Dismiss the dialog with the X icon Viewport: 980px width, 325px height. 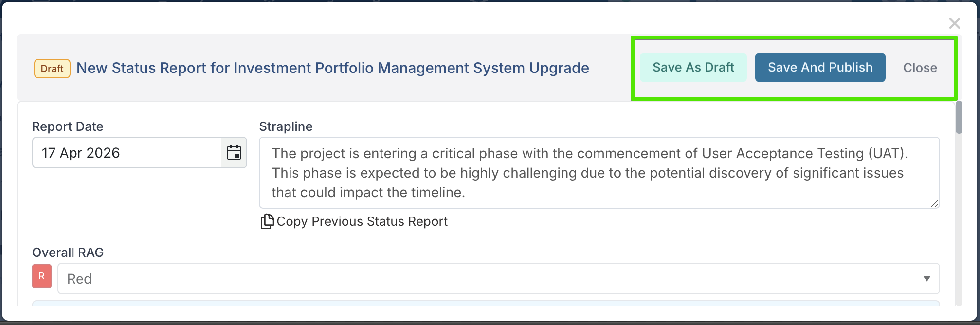(954, 23)
